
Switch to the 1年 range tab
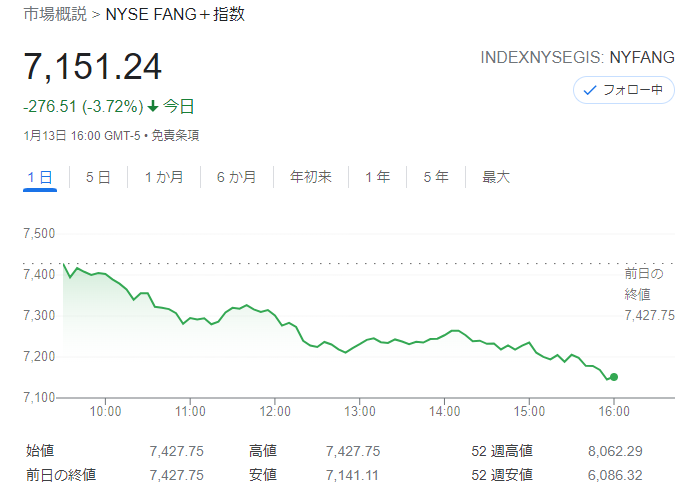(x=377, y=177)
